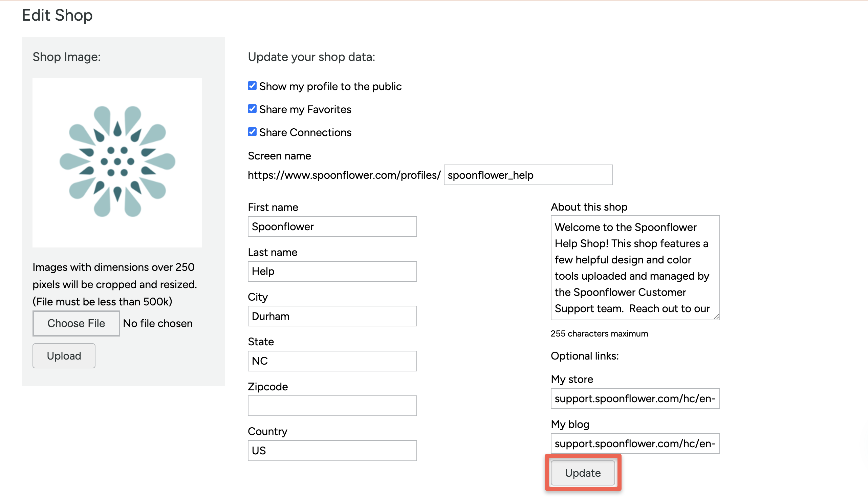Screen dimensions: 868x497
Task: Click the 'No file chosen' label
Action: [x=157, y=323]
